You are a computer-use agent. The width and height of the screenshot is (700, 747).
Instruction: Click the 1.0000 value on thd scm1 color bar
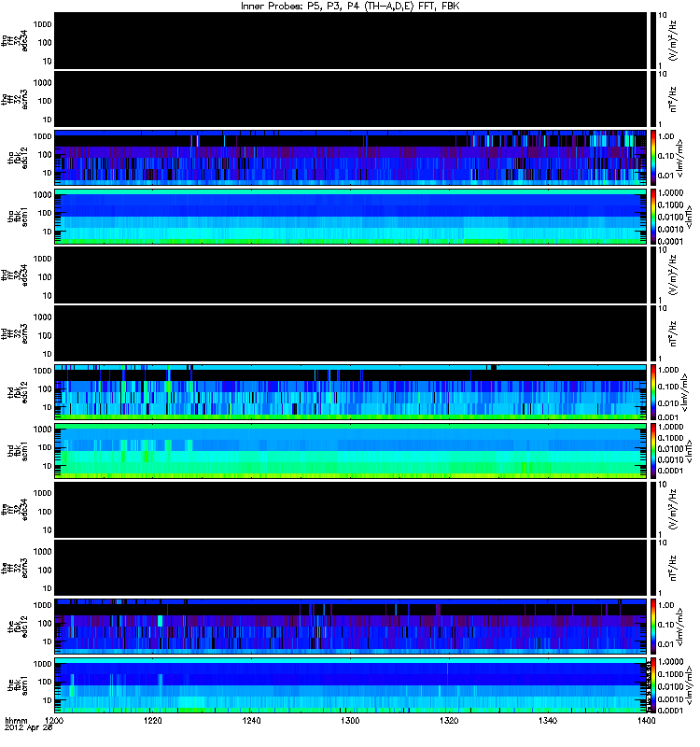coord(670,427)
